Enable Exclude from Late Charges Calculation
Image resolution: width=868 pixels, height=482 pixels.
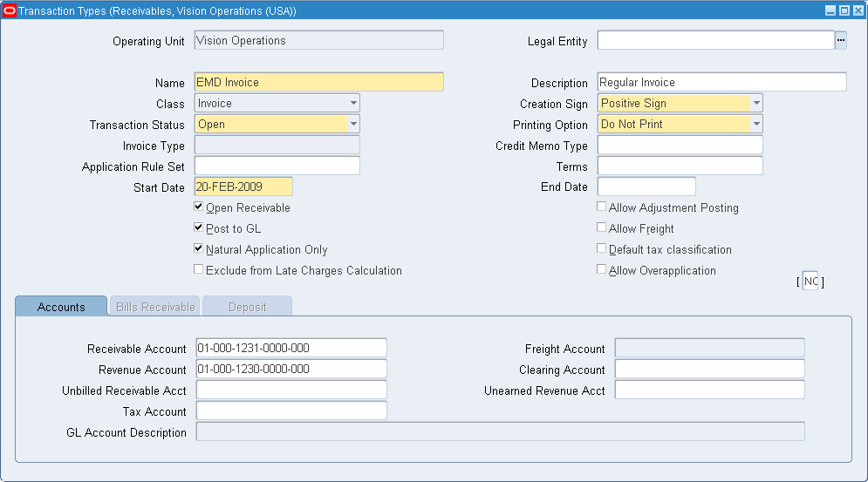pos(198,269)
